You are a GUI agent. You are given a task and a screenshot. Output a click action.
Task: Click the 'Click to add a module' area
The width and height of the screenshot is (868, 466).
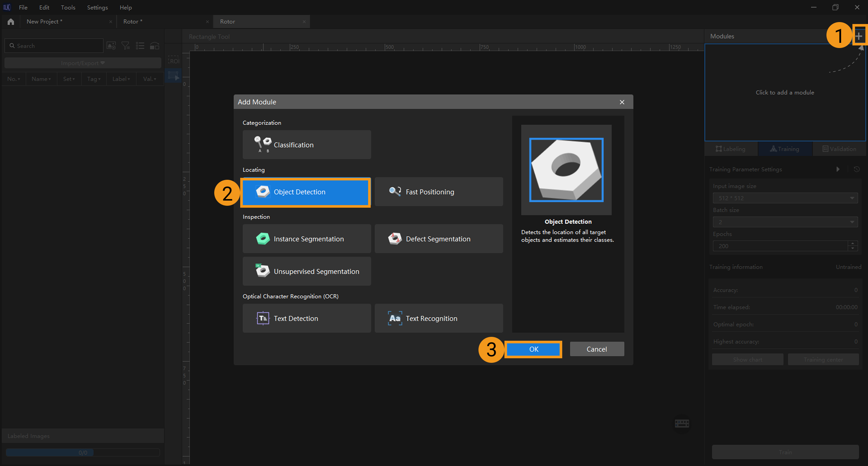785,92
